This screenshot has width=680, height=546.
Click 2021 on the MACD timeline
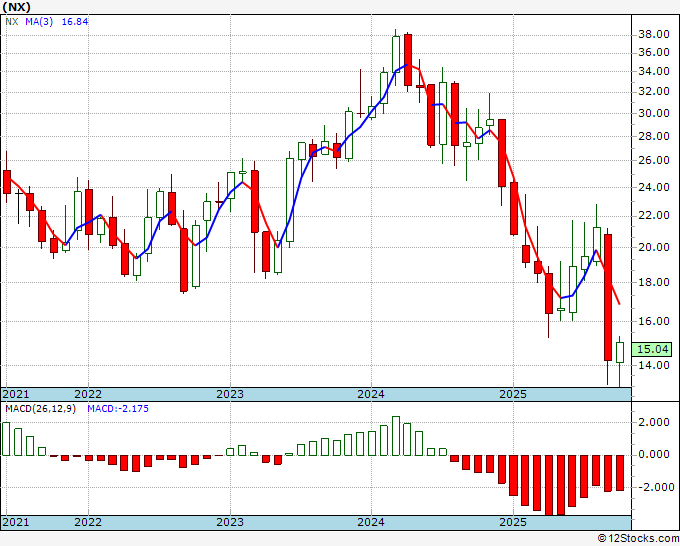(x=16, y=522)
